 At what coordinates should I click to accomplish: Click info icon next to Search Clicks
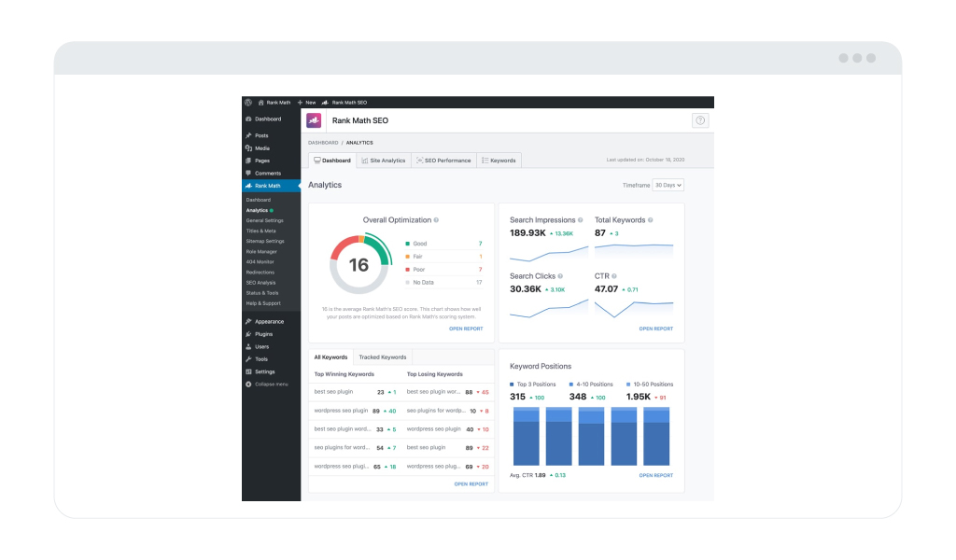tap(560, 276)
